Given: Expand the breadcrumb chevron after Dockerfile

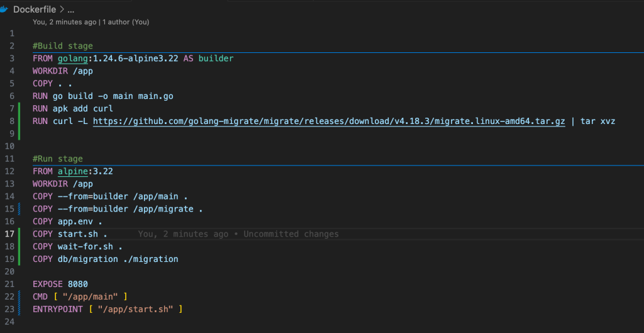Looking at the screenshot, I should point(61,9).
